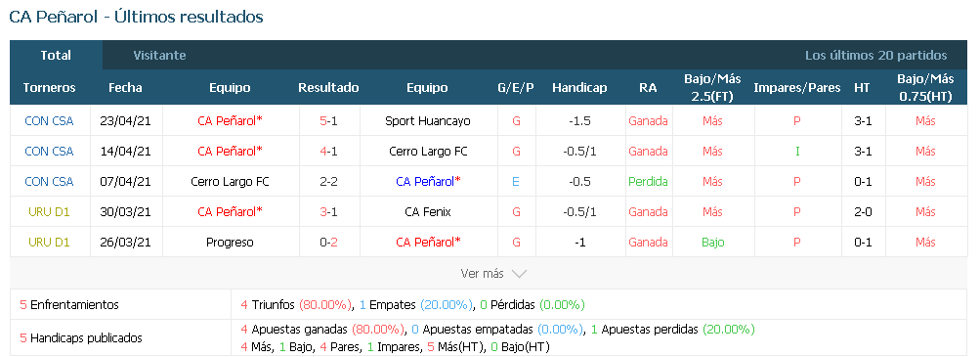Click the 0-2 result score
The height and width of the screenshot is (357, 980).
tap(328, 242)
